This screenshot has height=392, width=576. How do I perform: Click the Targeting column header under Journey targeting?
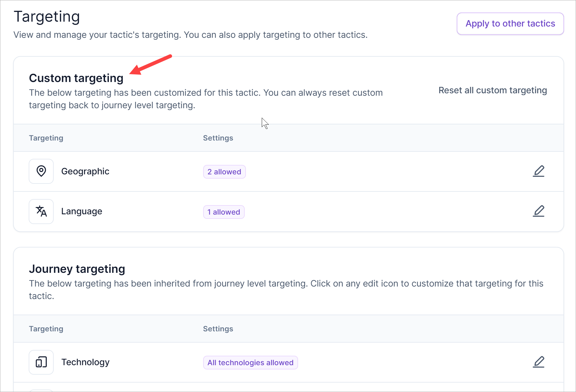(46, 329)
